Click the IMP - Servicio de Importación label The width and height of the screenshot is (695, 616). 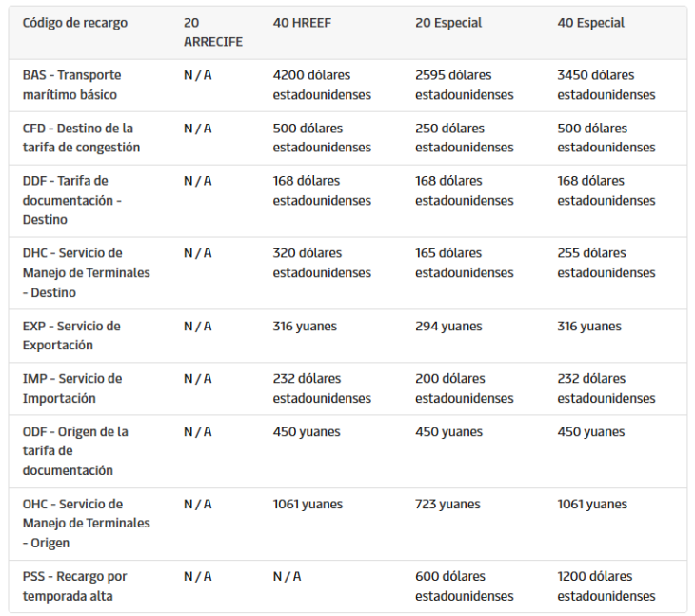[72, 388]
